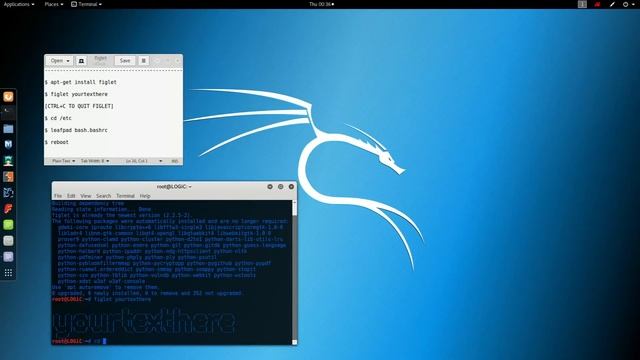The image size is (640, 360).
Task: Click the 'apt-get install figlet' line in editor
Action: (x=81, y=82)
